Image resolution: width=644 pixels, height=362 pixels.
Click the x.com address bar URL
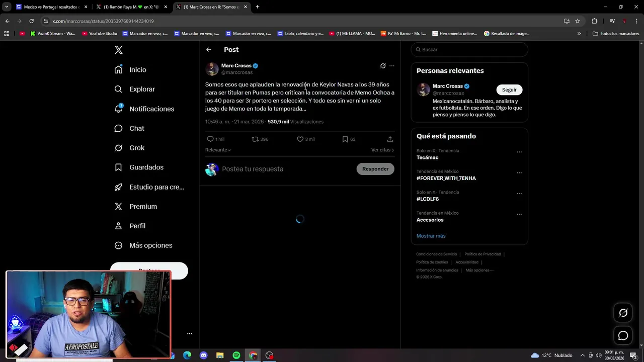103,21
